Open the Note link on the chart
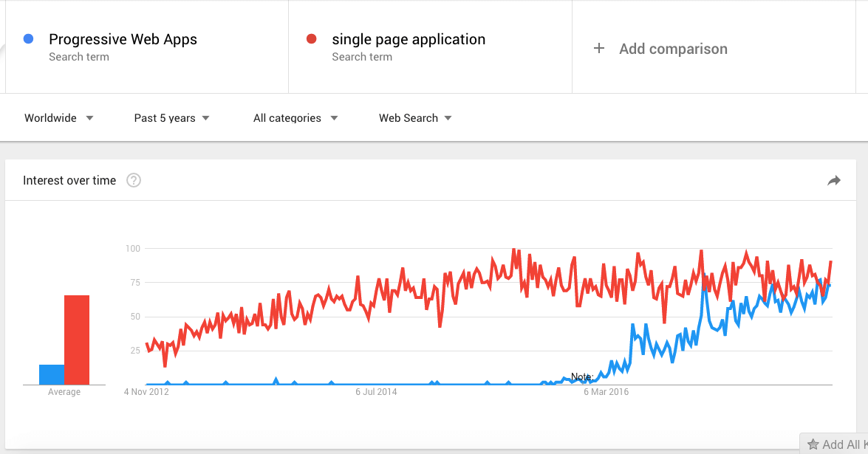The image size is (868, 454). pos(582,376)
